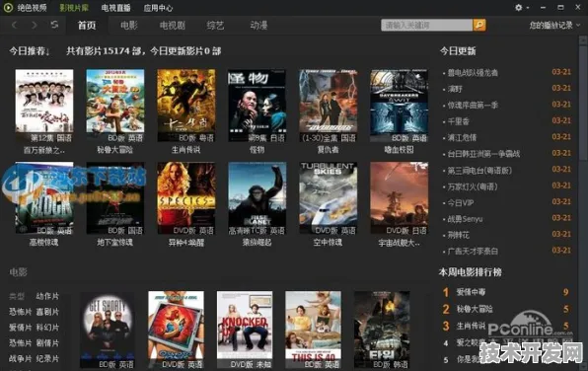
Task: Switch to the 影视片库 tab
Action: coord(74,8)
